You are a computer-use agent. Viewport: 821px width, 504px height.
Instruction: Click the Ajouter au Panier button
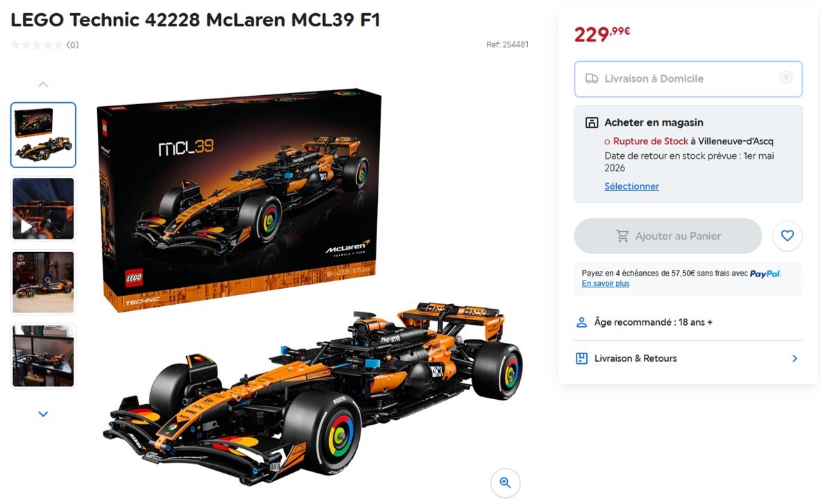[667, 236]
